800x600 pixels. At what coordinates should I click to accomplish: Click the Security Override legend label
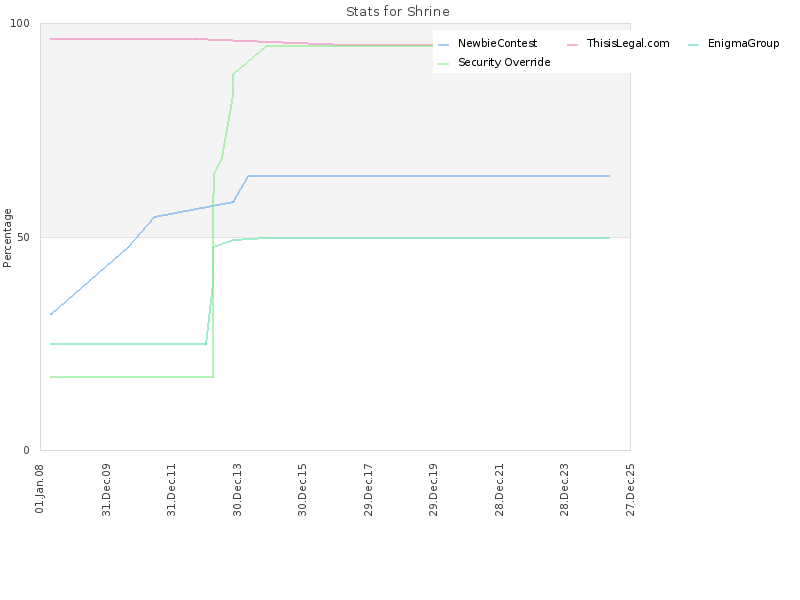(x=504, y=62)
